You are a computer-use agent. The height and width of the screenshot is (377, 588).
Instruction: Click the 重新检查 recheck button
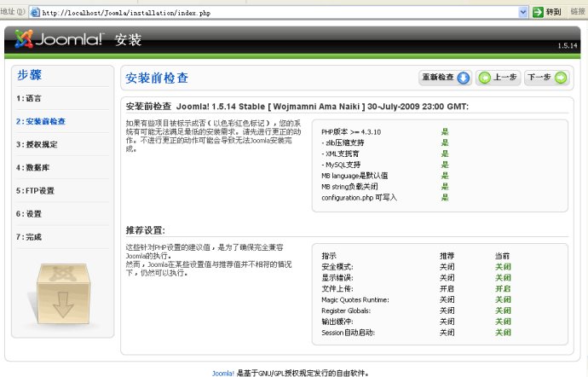point(445,78)
